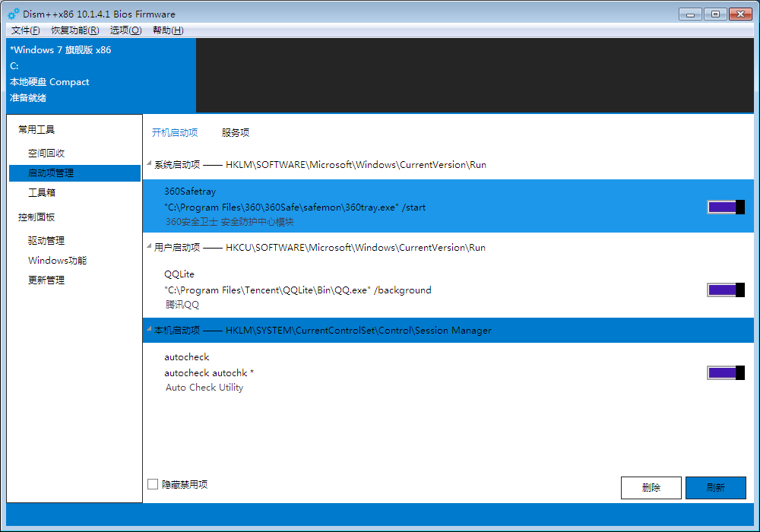This screenshot has width=760, height=532.
Task: Select the Windows 7 旗舰版 x86 image tile
Action: (101, 74)
